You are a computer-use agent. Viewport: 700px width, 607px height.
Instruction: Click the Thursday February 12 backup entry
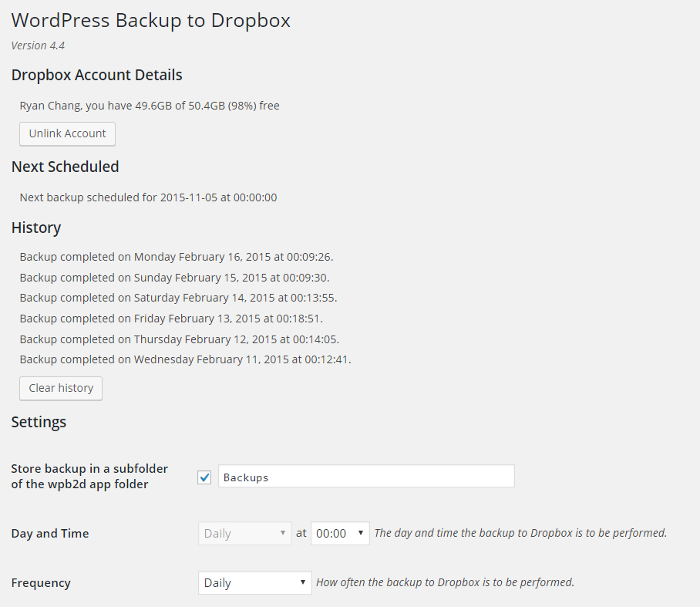pyautogui.click(x=179, y=339)
